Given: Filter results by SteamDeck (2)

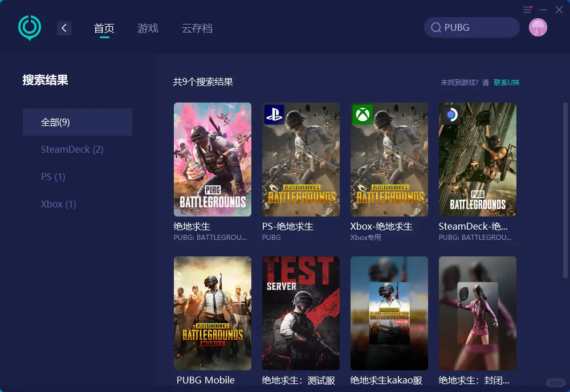Looking at the screenshot, I should pos(72,149).
